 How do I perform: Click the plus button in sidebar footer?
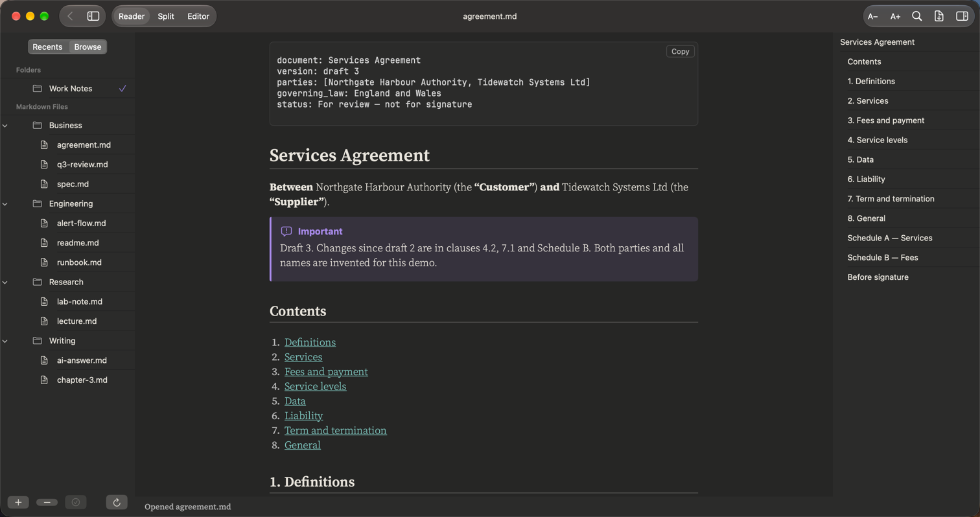[18, 502]
